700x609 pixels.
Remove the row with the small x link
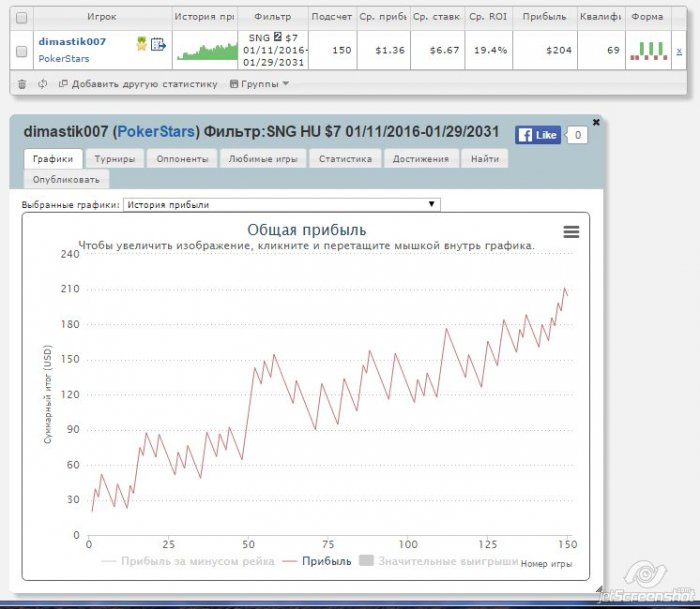(x=679, y=51)
